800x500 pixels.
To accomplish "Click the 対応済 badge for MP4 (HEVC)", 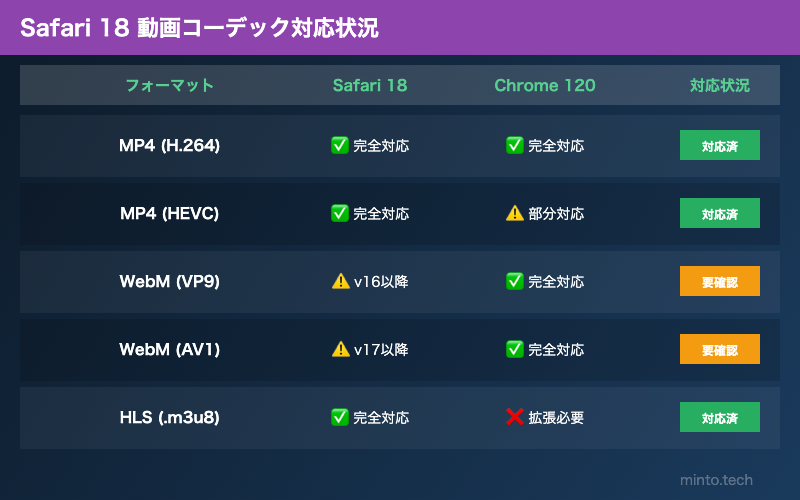I will tap(719, 213).
